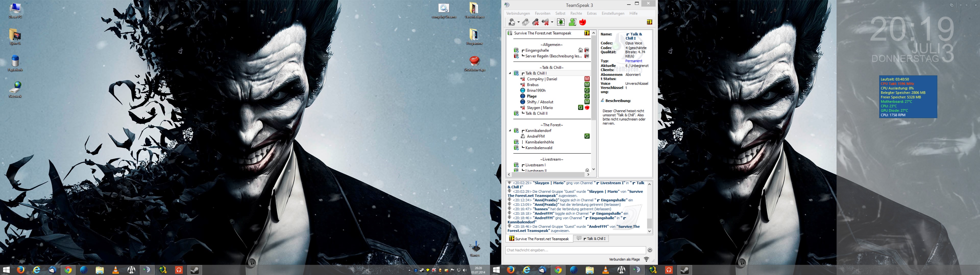Collapse the Talk & Chill I channel
The image size is (980, 275).
click(x=510, y=73)
